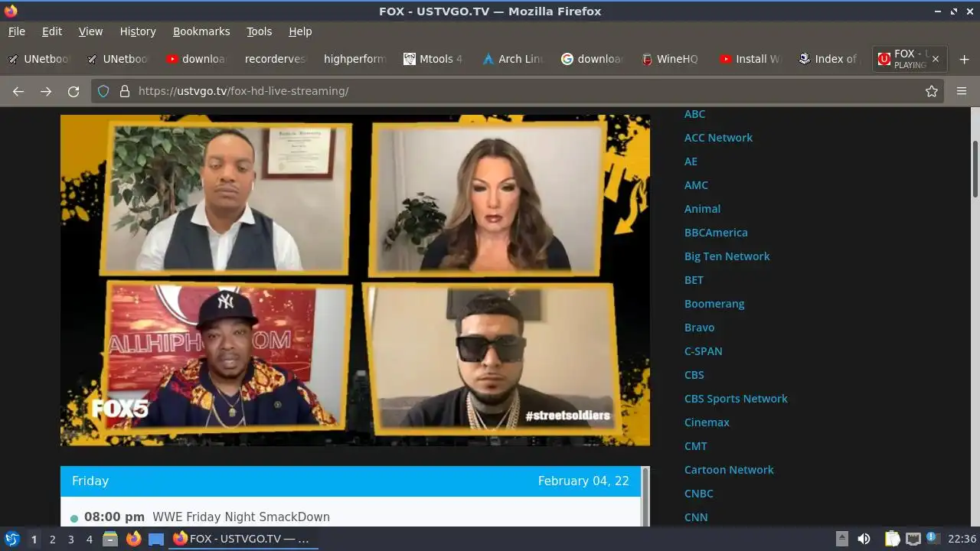Click the page vertical scrollbar thumb
This screenshot has height=551, width=980.
[x=975, y=168]
